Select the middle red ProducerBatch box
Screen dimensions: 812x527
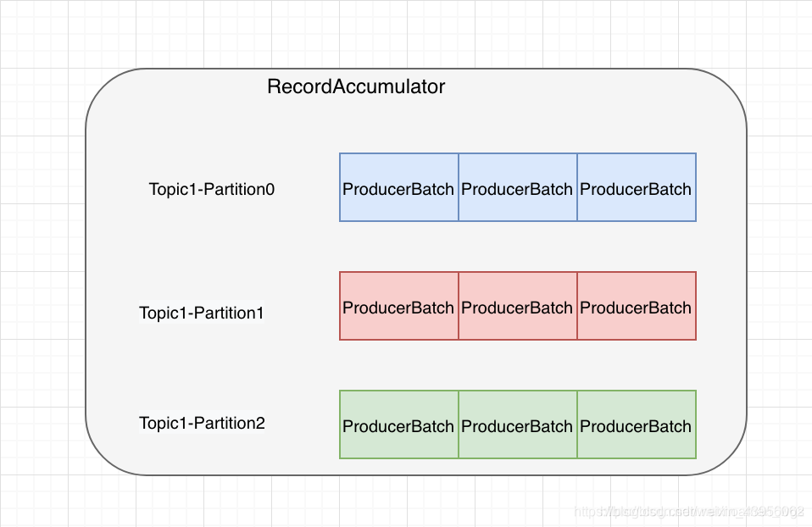pyautogui.click(x=517, y=307)
